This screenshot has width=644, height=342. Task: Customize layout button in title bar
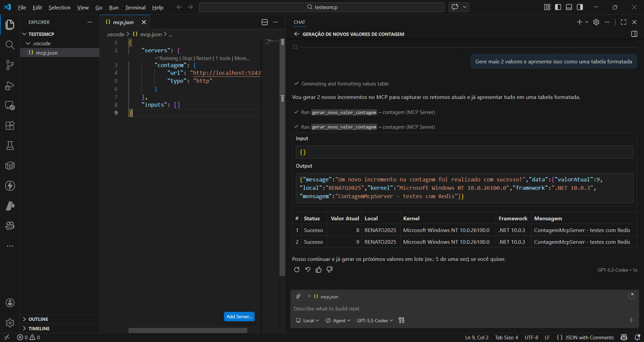(547, 7)
